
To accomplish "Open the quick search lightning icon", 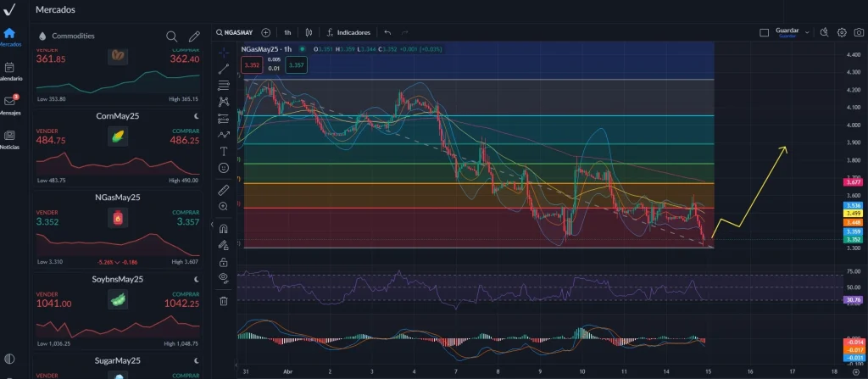I will [824, 33].
